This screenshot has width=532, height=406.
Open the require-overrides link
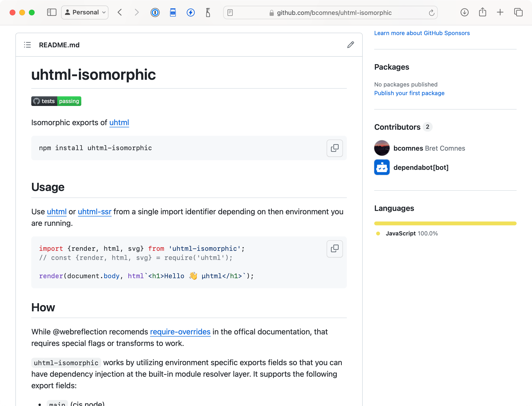(180, 332)
